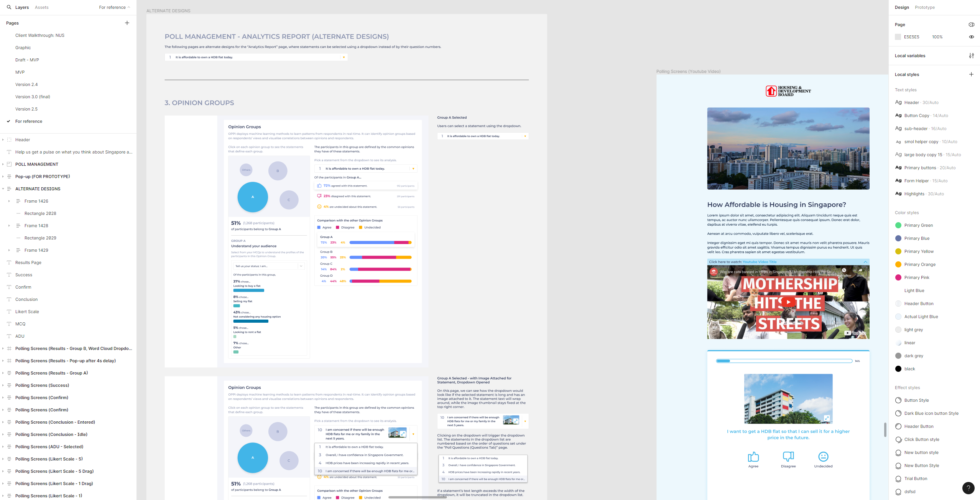Click Dark Blue icon button Style effect icon
Image resolution: width=980 pixels, height=500 pixels.
pos(898,413)
